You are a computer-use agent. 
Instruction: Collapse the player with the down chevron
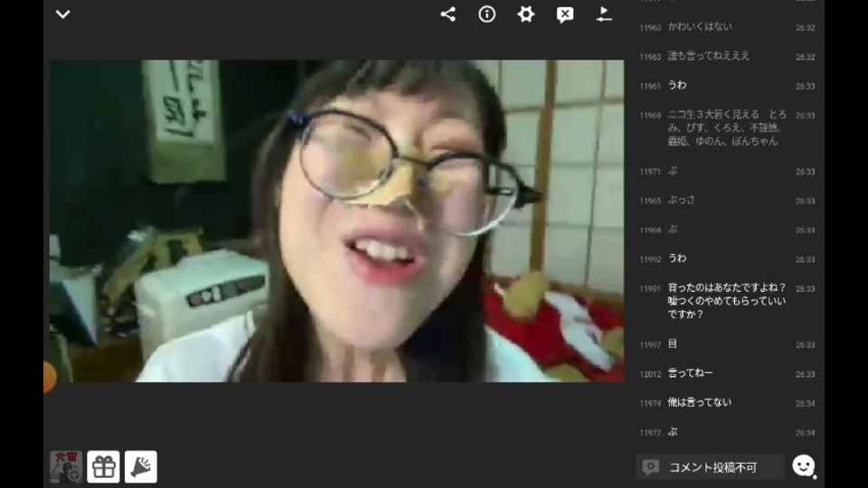pyautogui.click(x=63, y=14)
